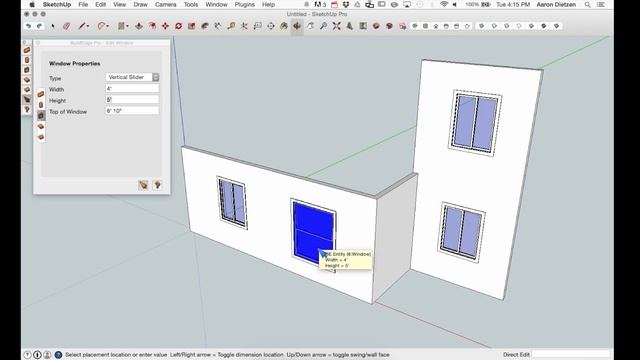Image resolution: width=640 pixels, height=360 pixels.
Task: Enable Shaded face style
Action: 531,26
